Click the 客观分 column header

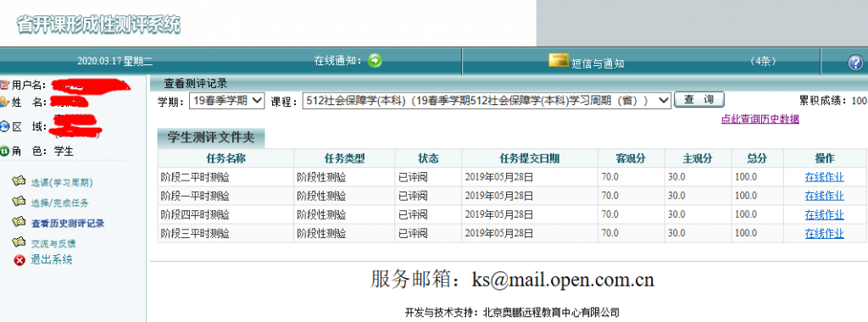click(632, 158)
